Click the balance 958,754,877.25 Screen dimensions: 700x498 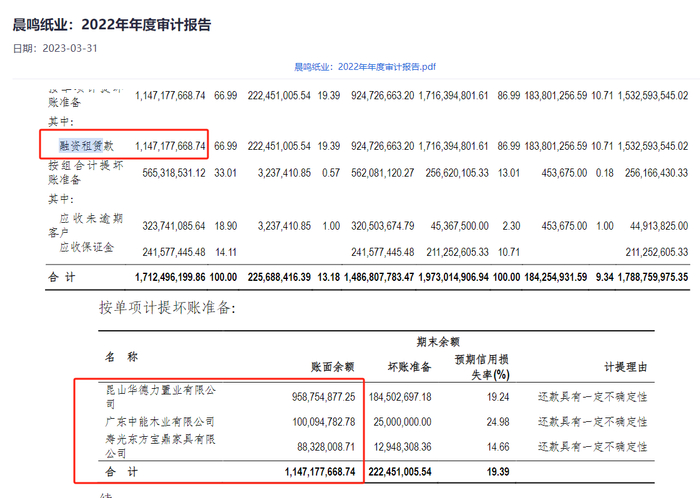click(324, 397)
